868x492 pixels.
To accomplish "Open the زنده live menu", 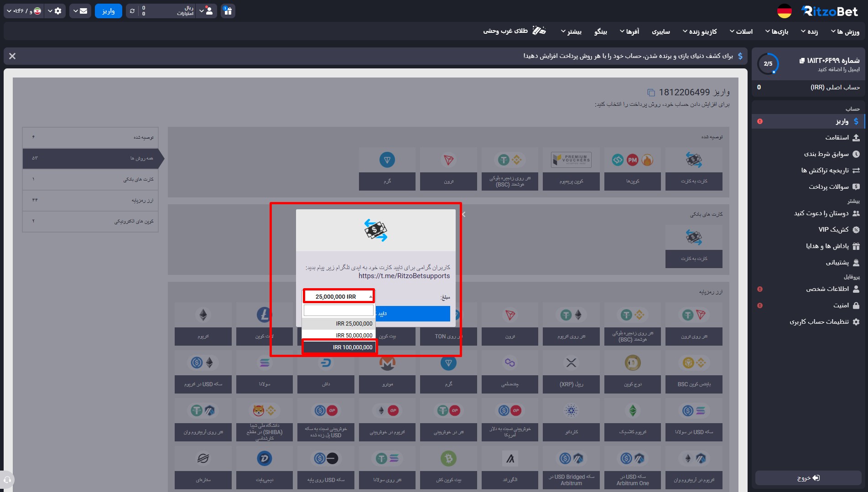I will point(809,31).
